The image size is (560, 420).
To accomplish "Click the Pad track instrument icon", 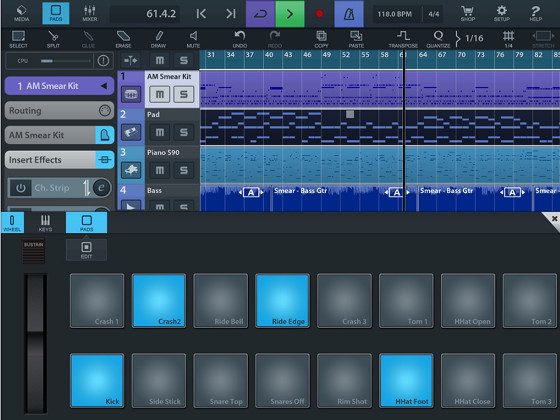I will click(x=131, y=132).
